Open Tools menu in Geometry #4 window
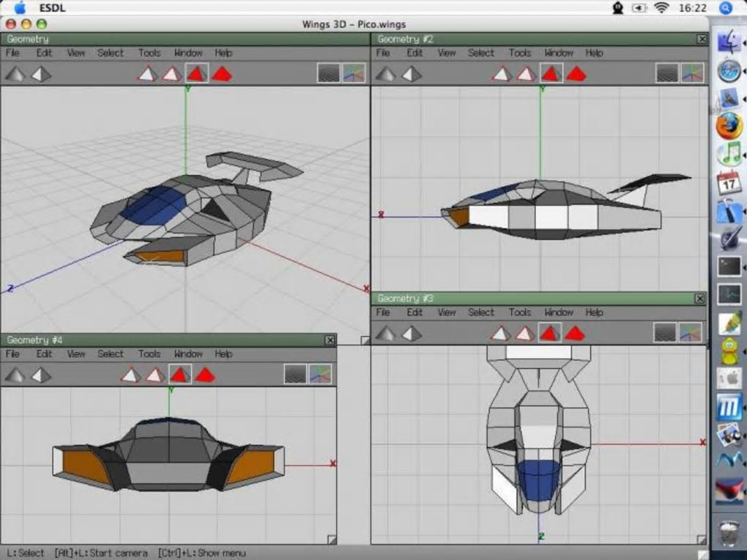747x560 pixels. point(149,354)
